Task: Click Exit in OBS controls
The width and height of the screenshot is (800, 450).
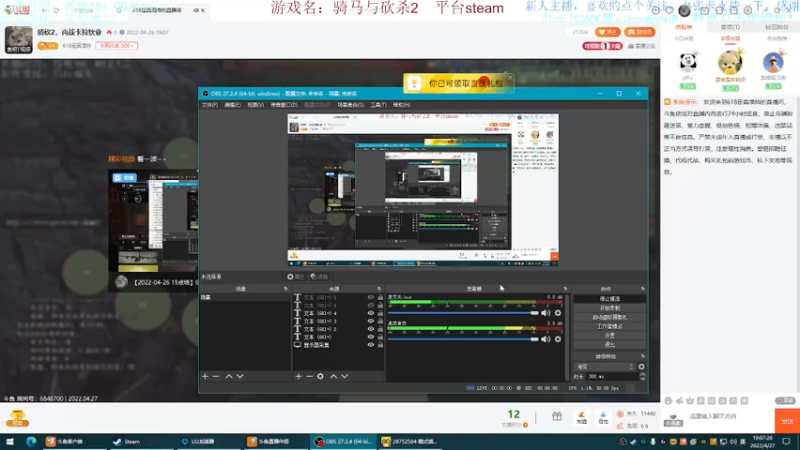Action: (x=610, y=344)
